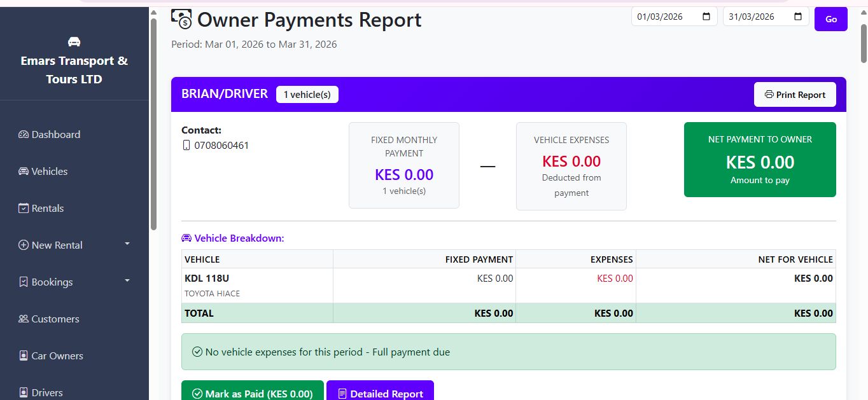Click the Drivers badge icon

pos(24,392)
